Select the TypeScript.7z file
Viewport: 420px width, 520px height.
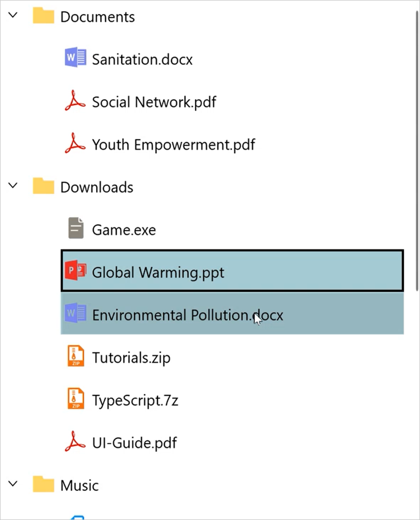(x=135, y=399)
